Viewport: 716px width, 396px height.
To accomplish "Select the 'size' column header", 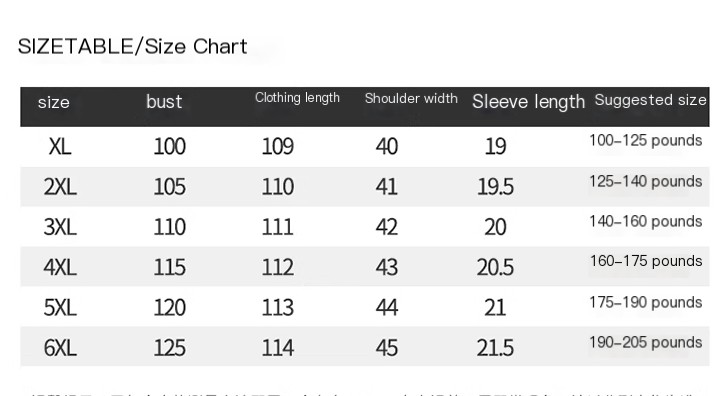I will [54, 102].
